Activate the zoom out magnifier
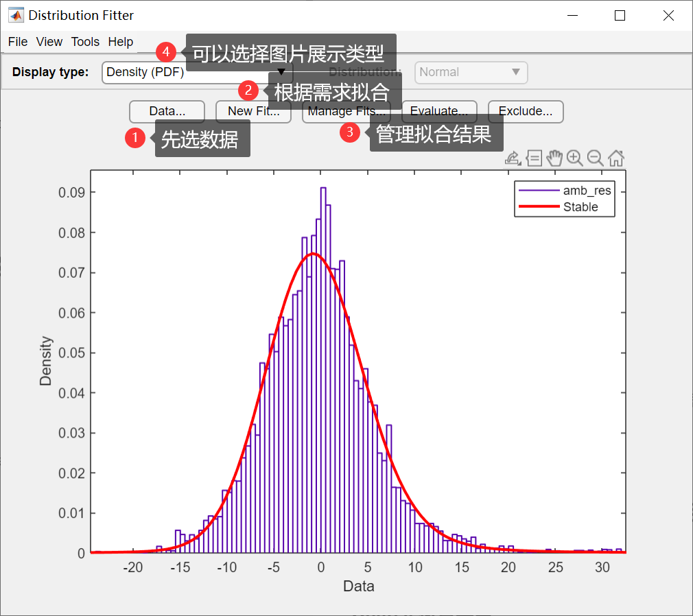Viewport: 693px width, 616px height. pyautogui.click(x=596, y=158)
